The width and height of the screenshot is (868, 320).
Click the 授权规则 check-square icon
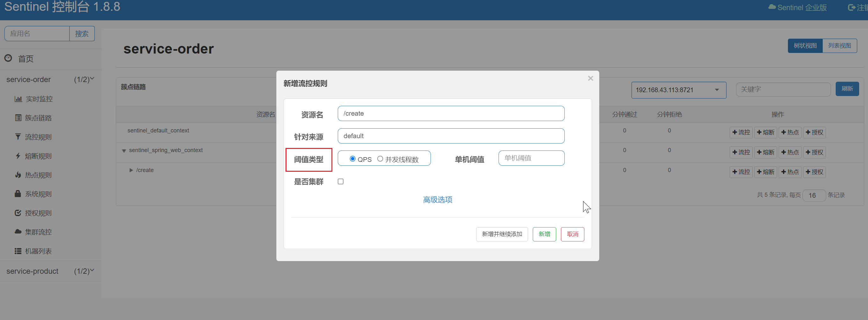click(18, 213)
